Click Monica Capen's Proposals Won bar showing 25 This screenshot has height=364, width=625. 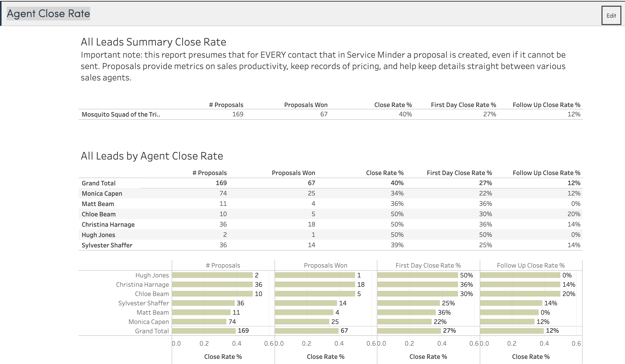point(302,322)
